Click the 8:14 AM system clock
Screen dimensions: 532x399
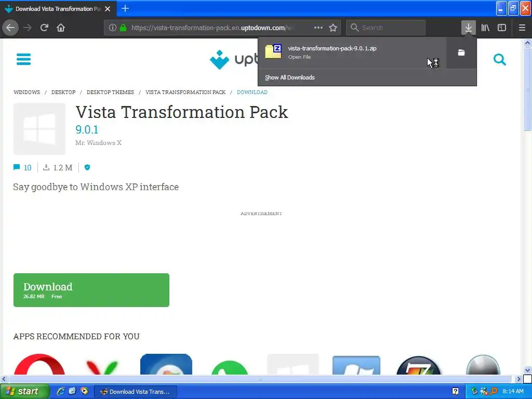[x=513, y=392]
